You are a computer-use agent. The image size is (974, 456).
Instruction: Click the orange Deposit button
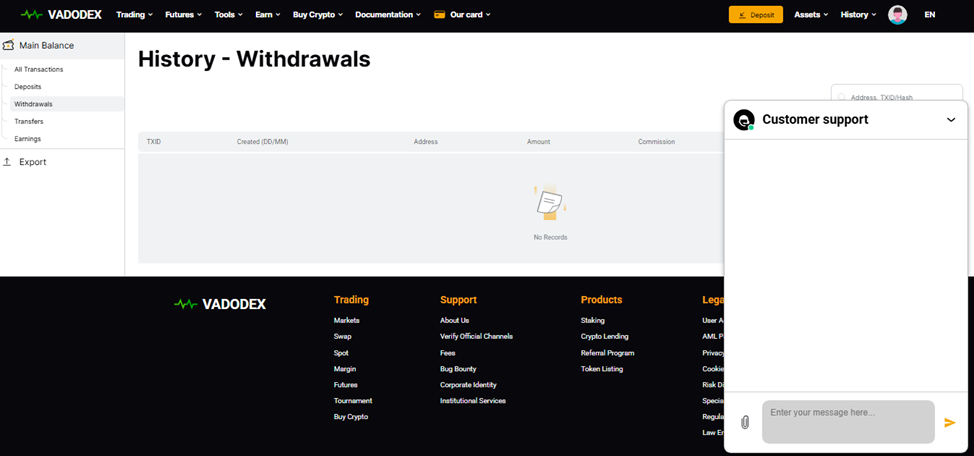[755, 15]
